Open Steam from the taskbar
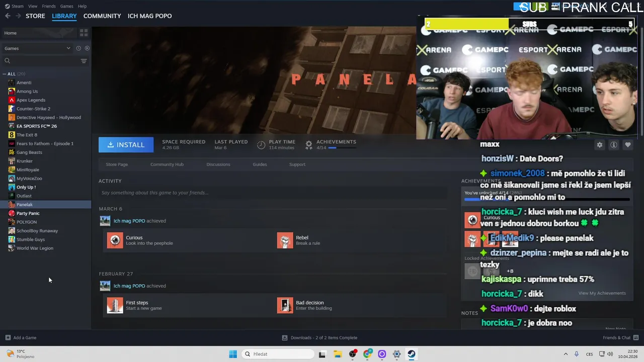This screenshot has height=362, width=644. pos(411,354)
